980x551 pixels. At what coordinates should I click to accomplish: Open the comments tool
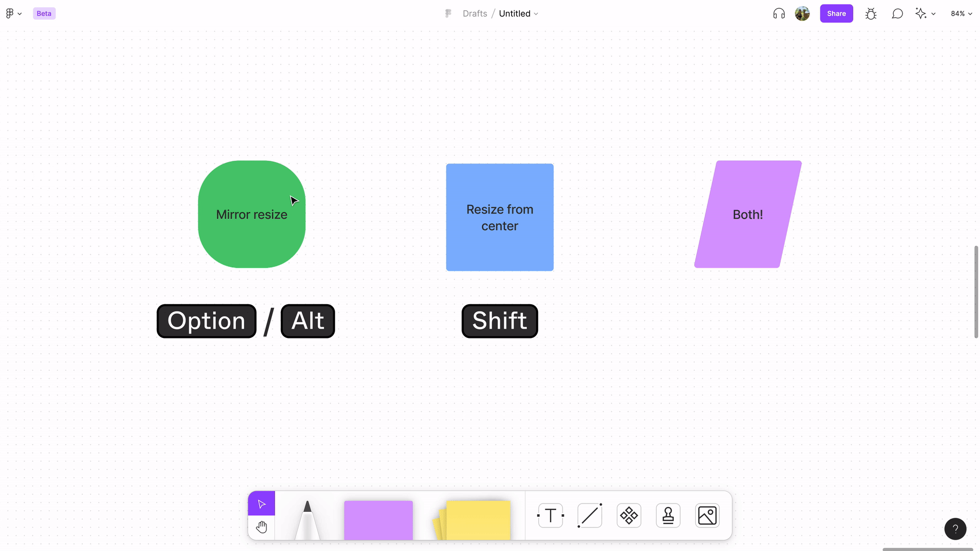(x=897, y=14)
